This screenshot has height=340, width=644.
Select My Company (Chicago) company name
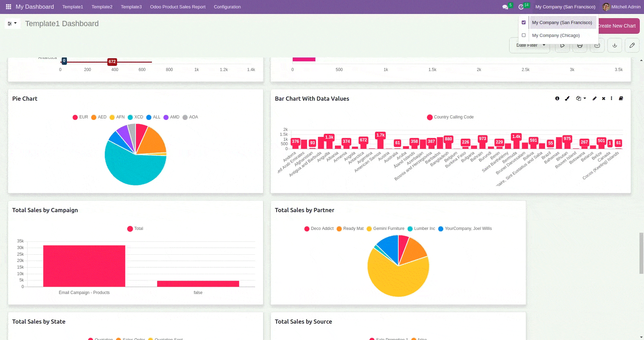[556, 36]
